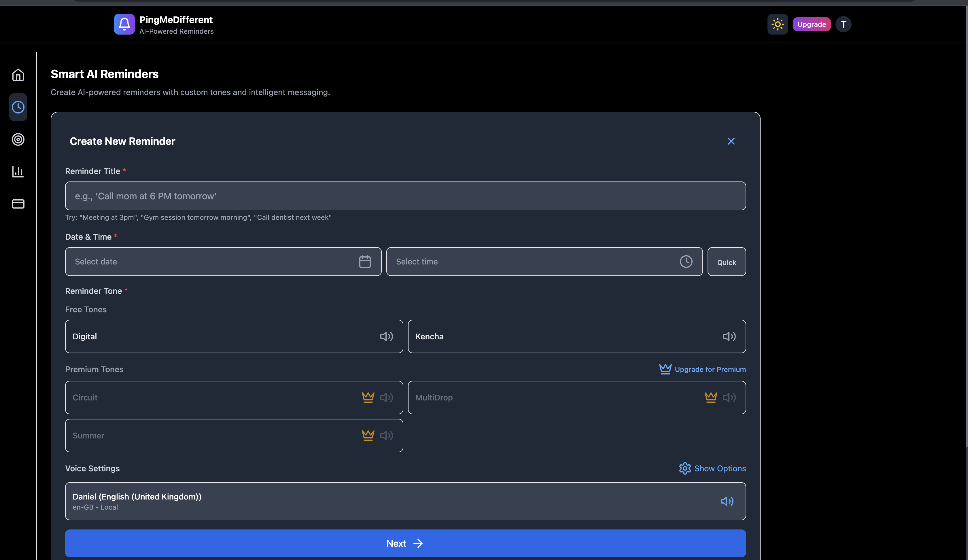Preview the Kencha tone speaker icon
Viewport: 968px width, 560px height.
(729, 336)
